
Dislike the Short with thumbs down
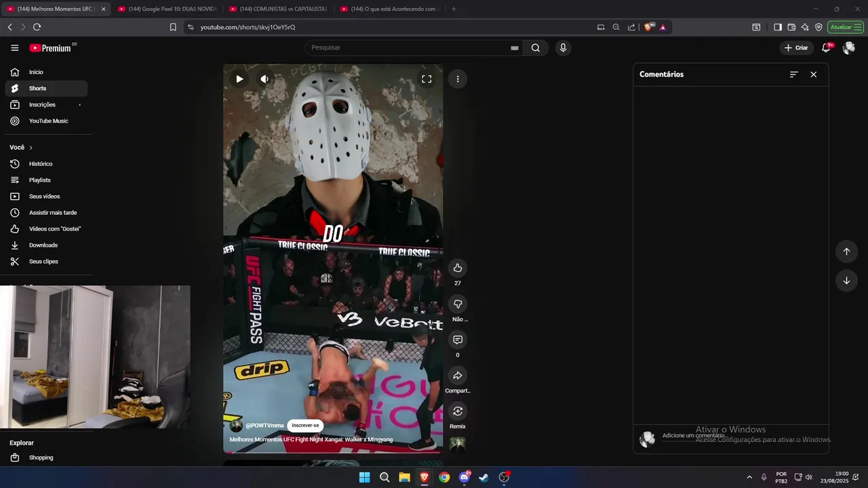pos(458,304)
